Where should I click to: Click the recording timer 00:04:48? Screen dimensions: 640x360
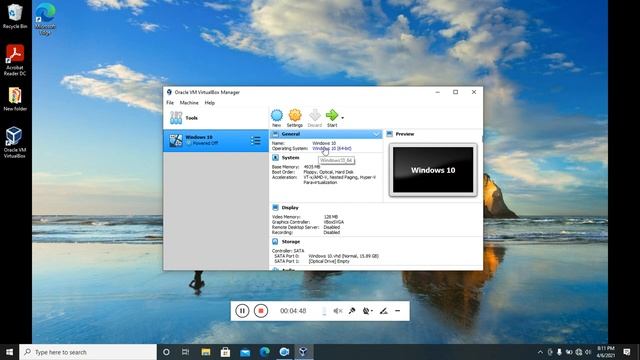click(x=293, y=311)
